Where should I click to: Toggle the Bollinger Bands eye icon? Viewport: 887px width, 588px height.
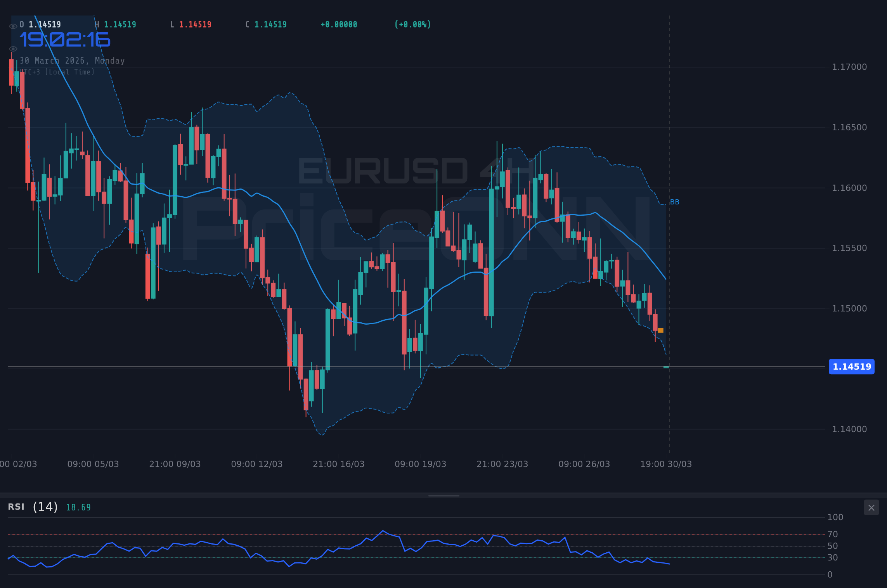[13, 48]
